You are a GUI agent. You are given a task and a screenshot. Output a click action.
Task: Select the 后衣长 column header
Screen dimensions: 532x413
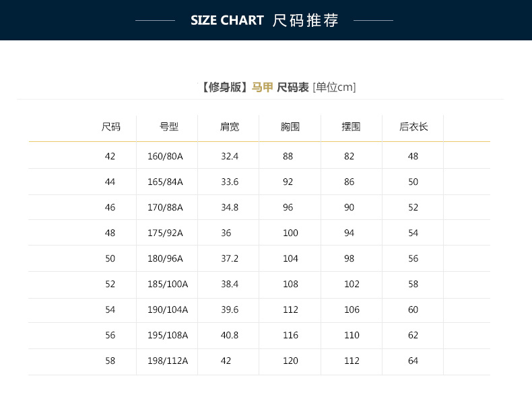point(413,126)
